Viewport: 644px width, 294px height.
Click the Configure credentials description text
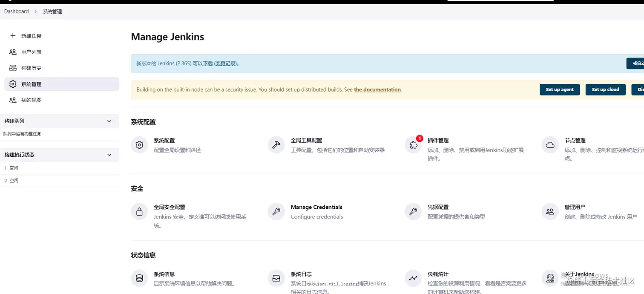click(317, 217)
